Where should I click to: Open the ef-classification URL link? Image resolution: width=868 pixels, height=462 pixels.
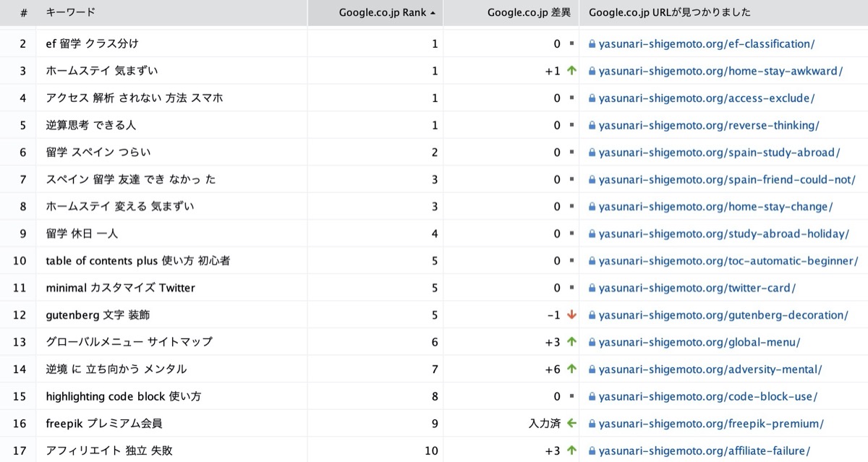pos(707,44)
